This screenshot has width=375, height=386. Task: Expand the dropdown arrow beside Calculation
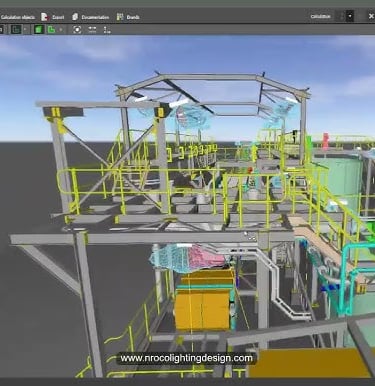(350, 16)
